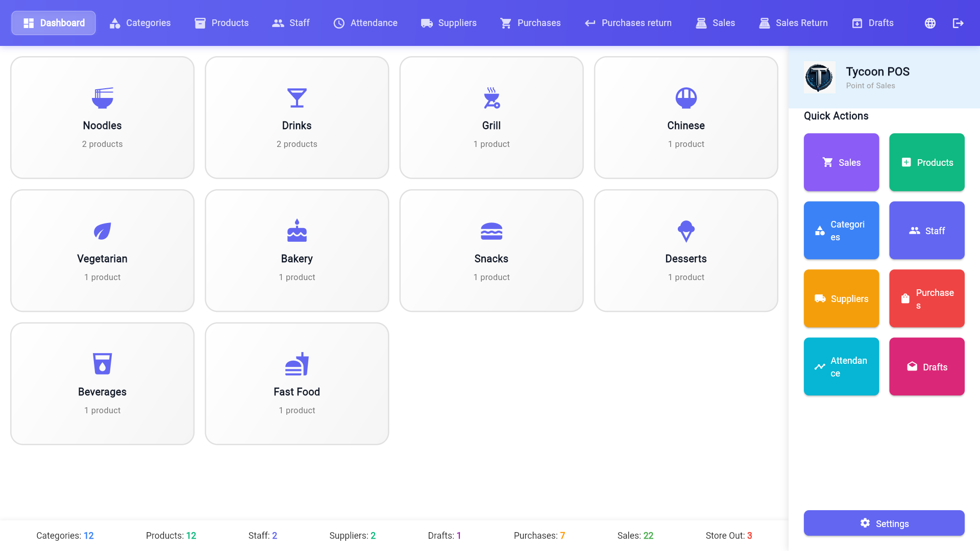Click the language globe icon

pyautogui.click(x=930, y=23)
